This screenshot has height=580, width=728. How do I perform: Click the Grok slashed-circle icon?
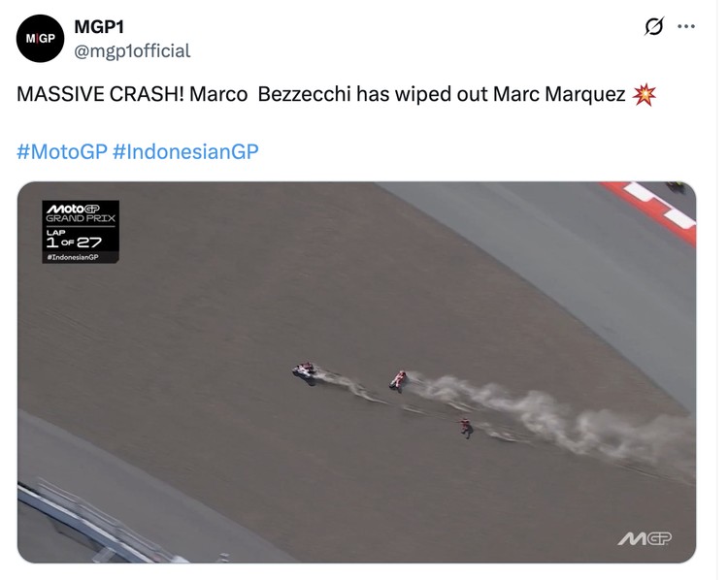(653, 26)
